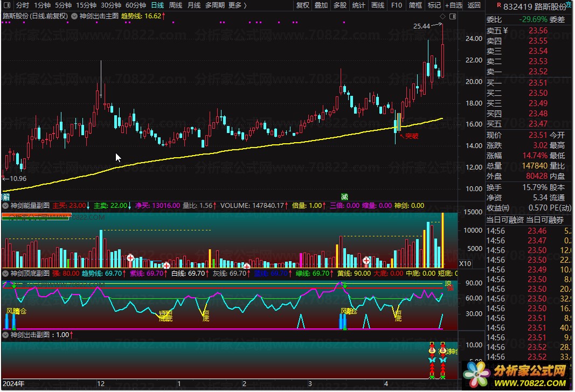Select the 买五 23.47 bid row
The image size is (575, 392).
(x=517, y=124)
